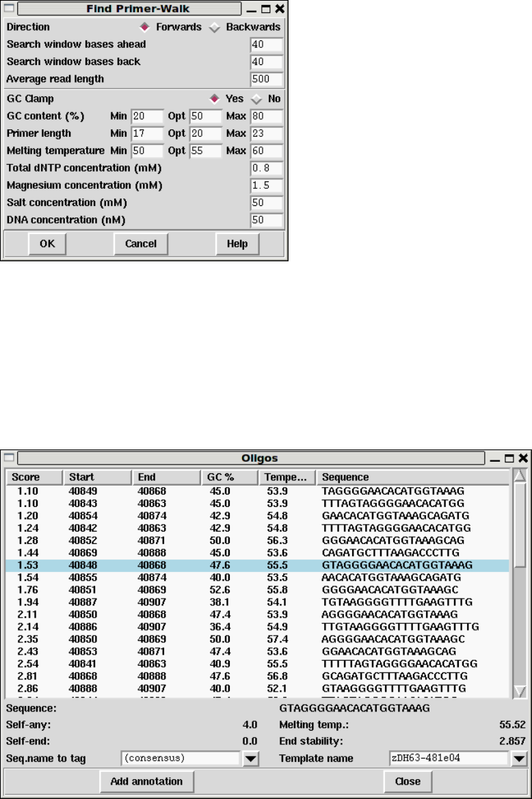
Task: Sort oligos by the Score column
Action: pyautogui.click(x=34, y=477)
